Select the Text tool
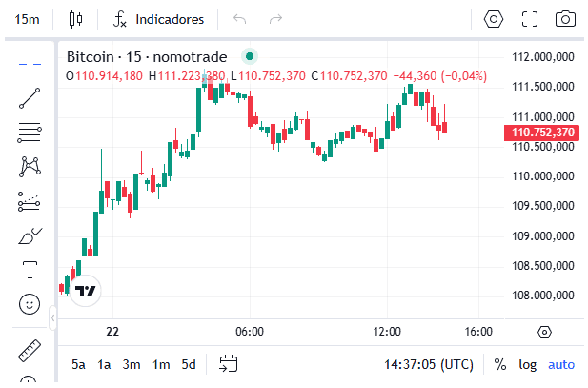 (x=30, y=270)
